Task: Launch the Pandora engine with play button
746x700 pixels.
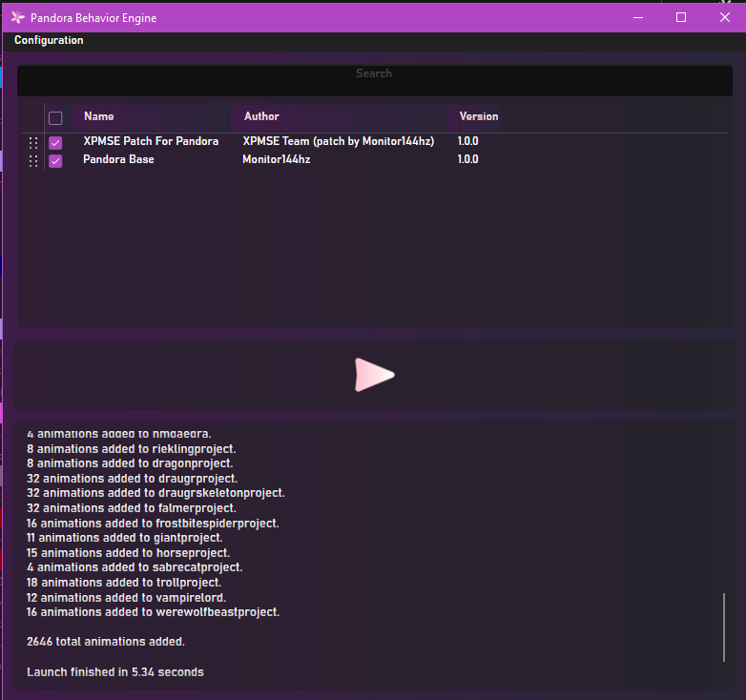Action: pyautogui.click(x=374, y=375)
